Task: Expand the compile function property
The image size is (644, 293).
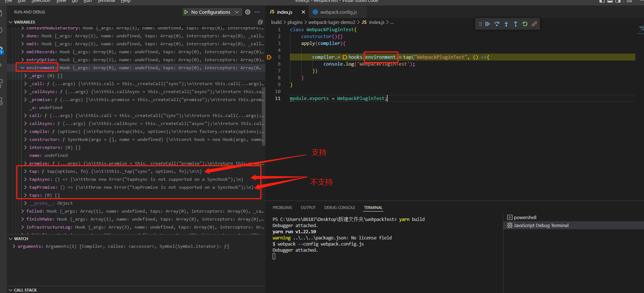Action: (25, 131)
